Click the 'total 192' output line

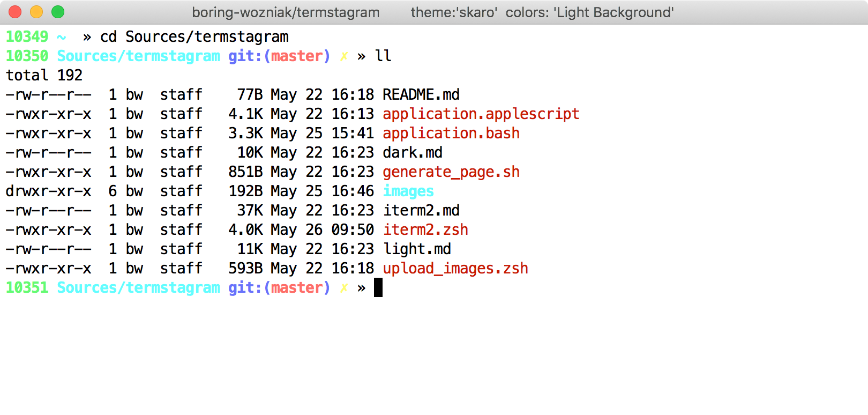(44, 76)
